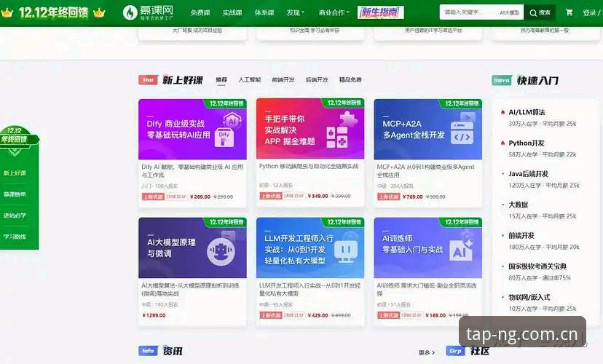Click the code window icon on MCP+A2A card
Screen dimensions: 603x364
coord(462,133)
